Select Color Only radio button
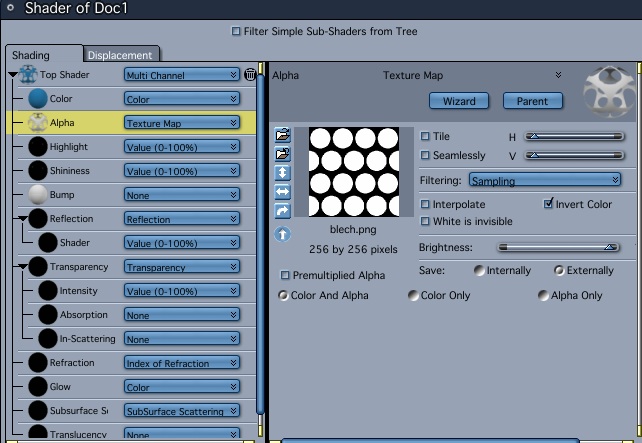 (x=414, y=295)
